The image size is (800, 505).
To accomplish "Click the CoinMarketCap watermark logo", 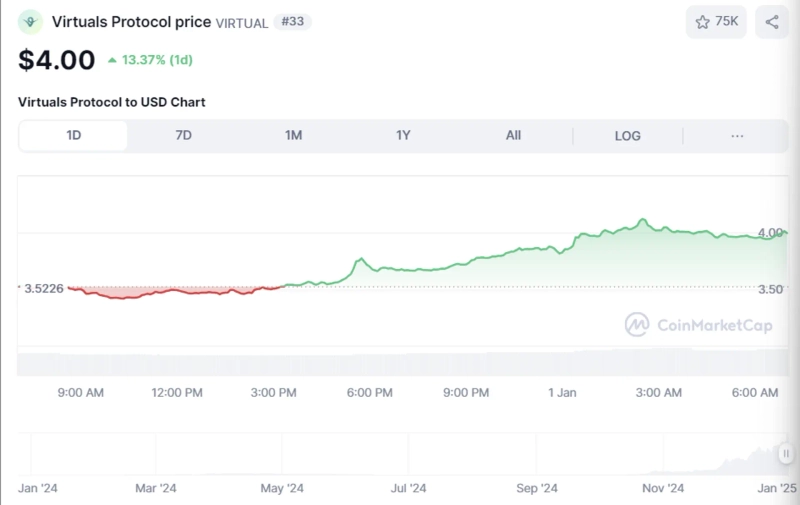I will coord(637,324).
